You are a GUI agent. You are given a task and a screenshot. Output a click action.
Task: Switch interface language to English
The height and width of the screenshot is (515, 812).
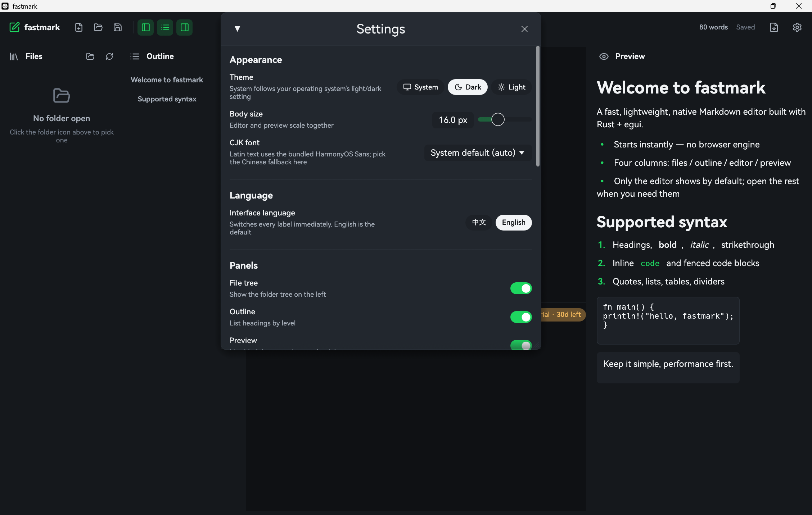(514, 223)
